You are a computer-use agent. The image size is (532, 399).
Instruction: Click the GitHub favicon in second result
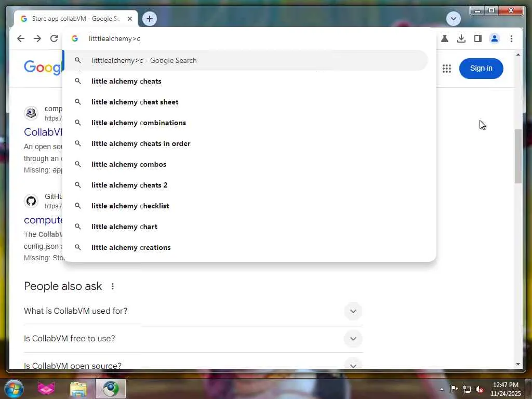tap(31, 201)
